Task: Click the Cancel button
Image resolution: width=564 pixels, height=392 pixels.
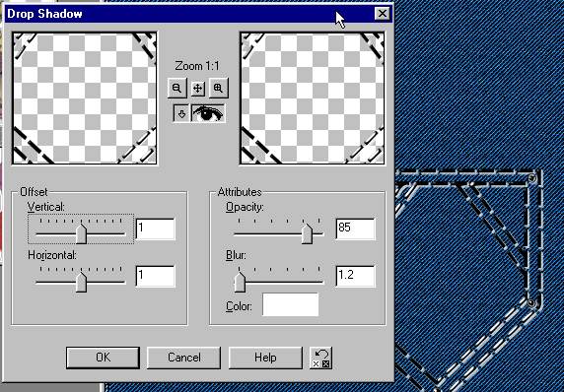Action: pos(183,358)
